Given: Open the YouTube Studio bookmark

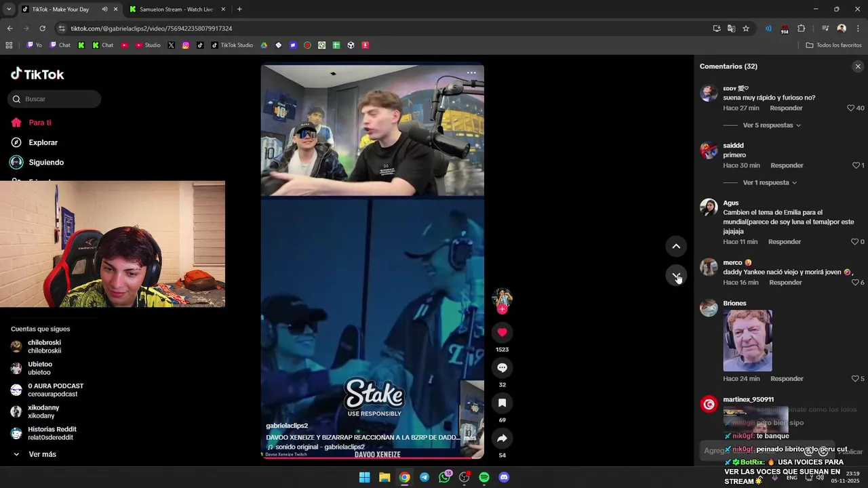Looking at the screenshot, I should tap(148, 45).
